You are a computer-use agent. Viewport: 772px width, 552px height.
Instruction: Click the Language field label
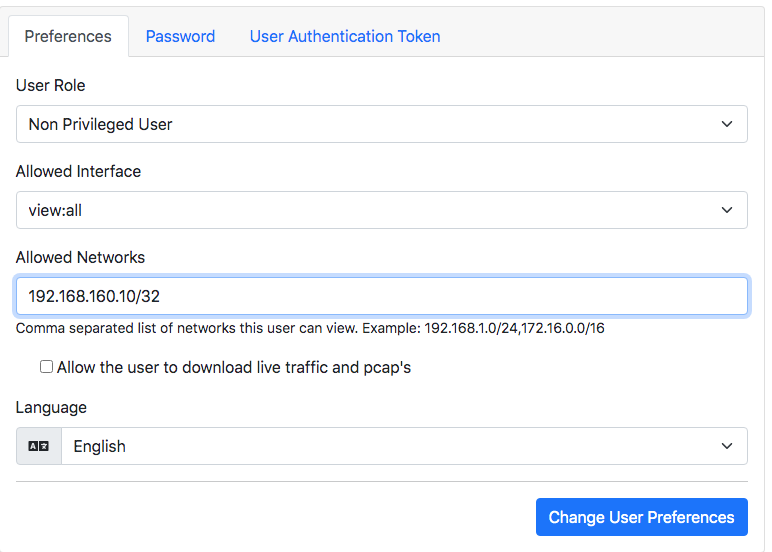51,408
